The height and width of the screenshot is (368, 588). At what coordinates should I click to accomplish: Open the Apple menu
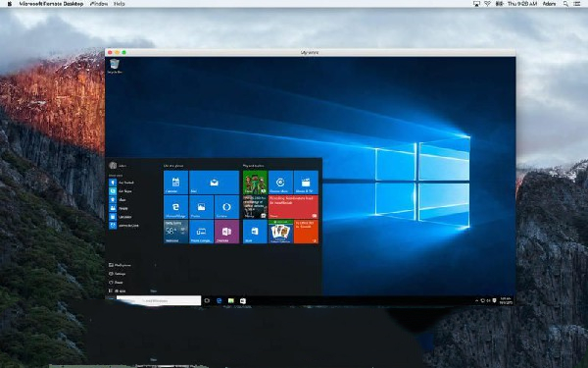[10, 4]
